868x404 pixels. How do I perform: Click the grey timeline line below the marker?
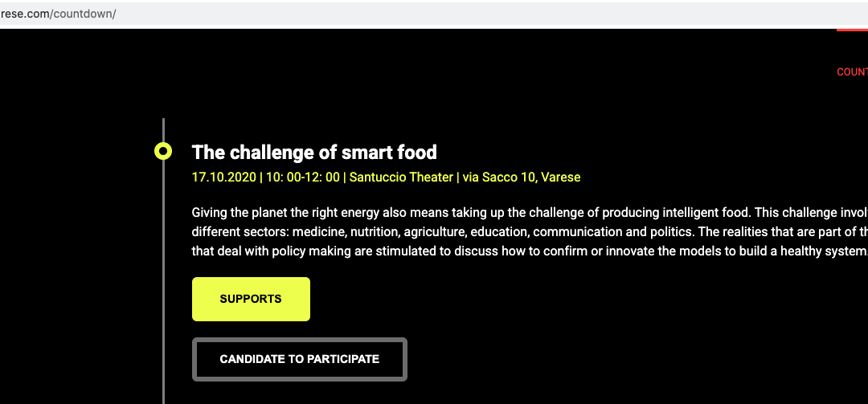coord(163,281)
